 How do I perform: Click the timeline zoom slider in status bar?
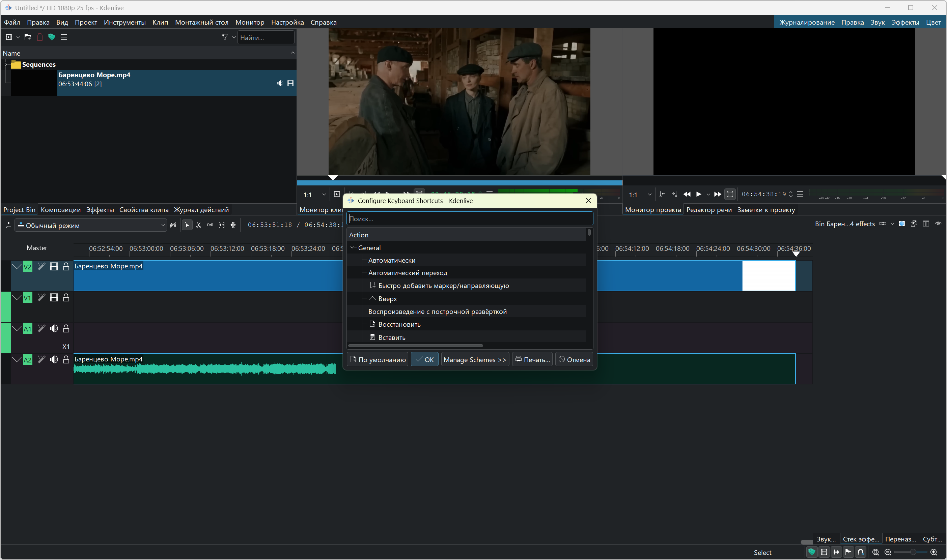point(910,552)
